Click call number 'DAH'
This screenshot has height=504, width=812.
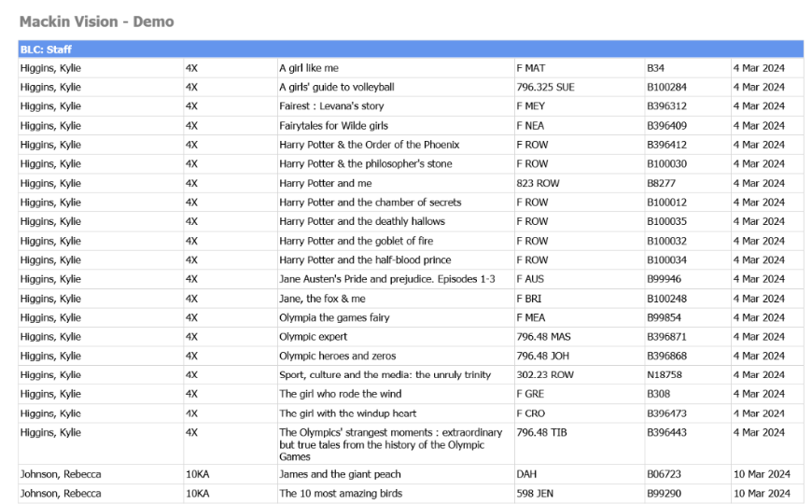click(526, 474)
